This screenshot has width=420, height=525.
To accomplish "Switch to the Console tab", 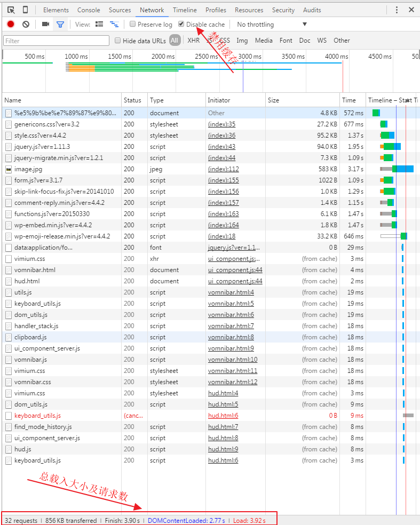I will click(89, 10).
